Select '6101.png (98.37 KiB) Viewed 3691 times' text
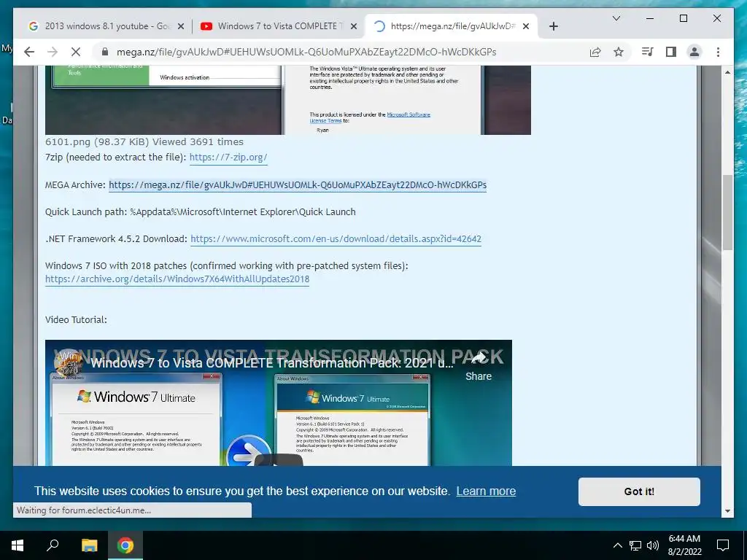Viewport: 747px width, 560px height. (144, 142)
